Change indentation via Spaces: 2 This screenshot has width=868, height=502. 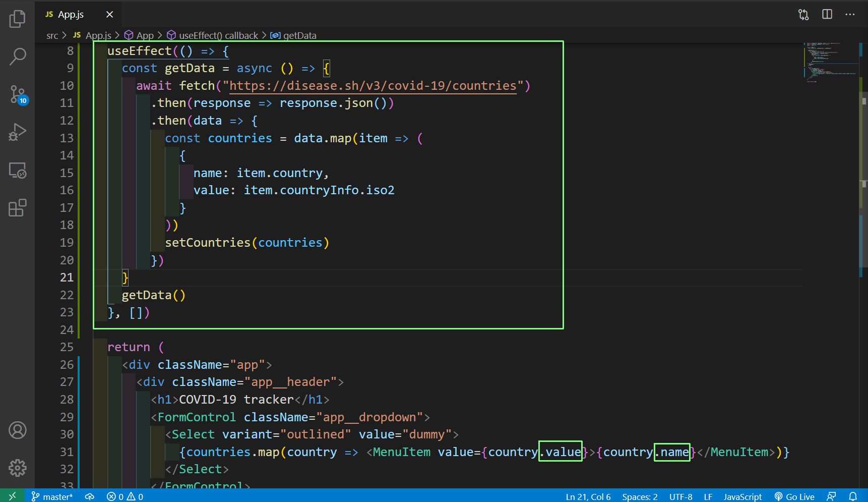[x=640, y=496]
